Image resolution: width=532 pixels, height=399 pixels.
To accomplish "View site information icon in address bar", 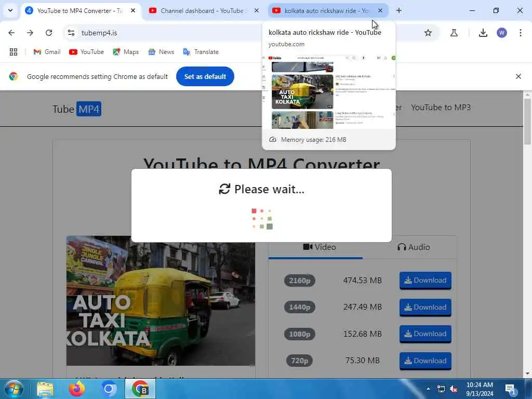I will [x=71, y=33].
